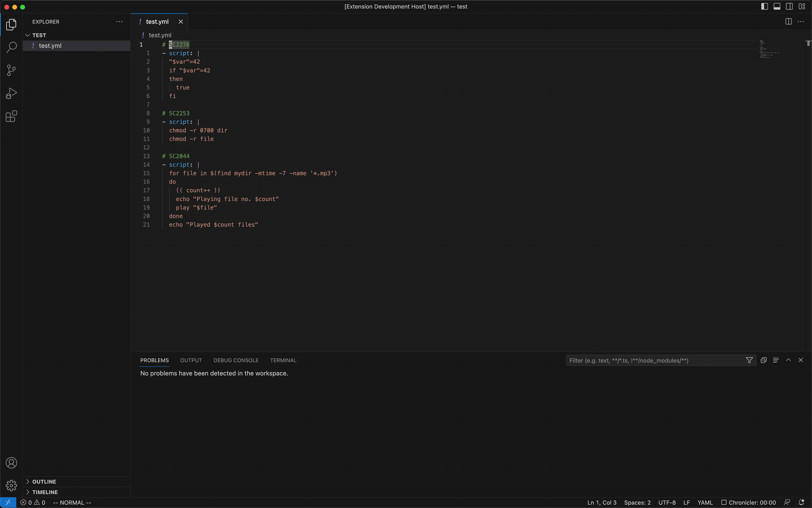The width and height of the screenshot is (812, 508).
Task: Open the Run and Debug view
Action: click(x=11, y=93)
